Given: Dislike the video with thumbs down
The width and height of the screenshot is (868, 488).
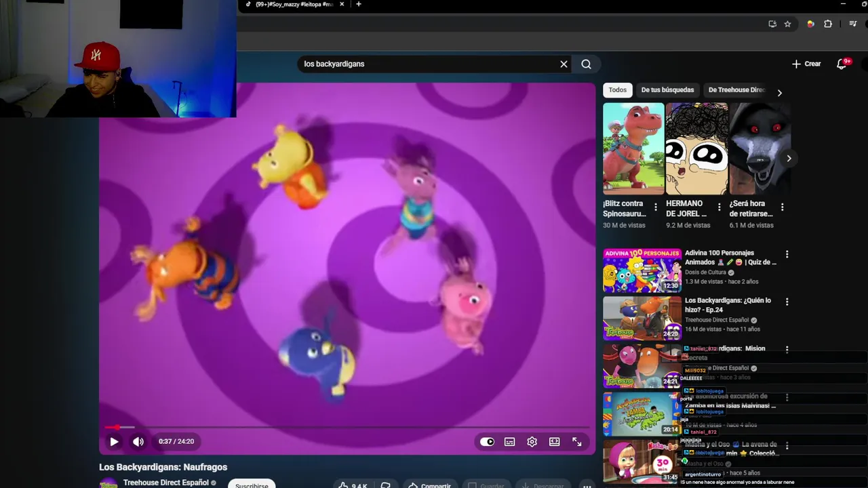Looking at the screenshot, I should click(x=386, y=485).
